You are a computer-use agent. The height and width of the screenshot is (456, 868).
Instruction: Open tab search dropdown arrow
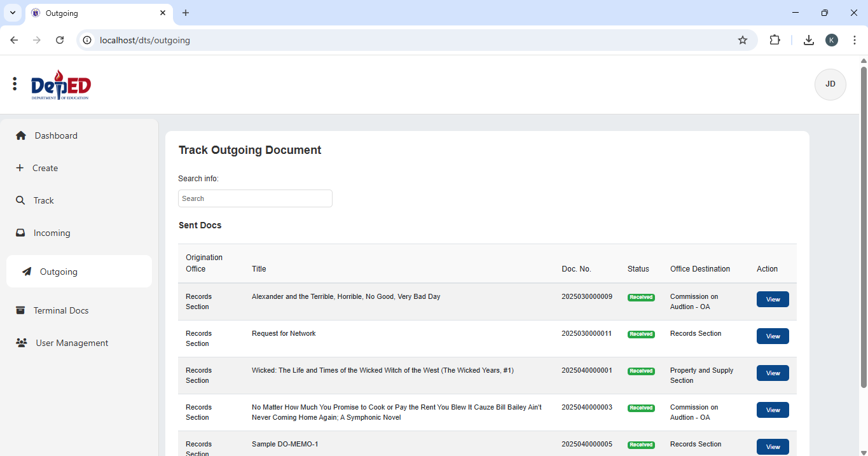pyautogui.click(x=12, y=13)
